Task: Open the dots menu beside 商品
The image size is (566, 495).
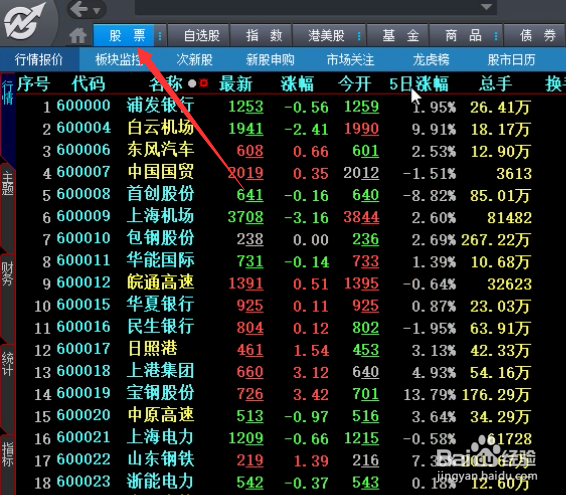Action: tap(496, 35)
